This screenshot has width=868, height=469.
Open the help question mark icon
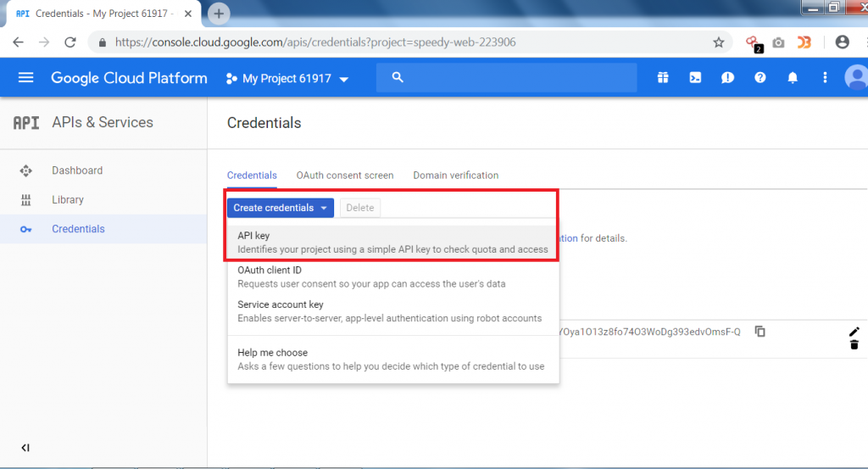pyautogui.click(x=760, y=78)
